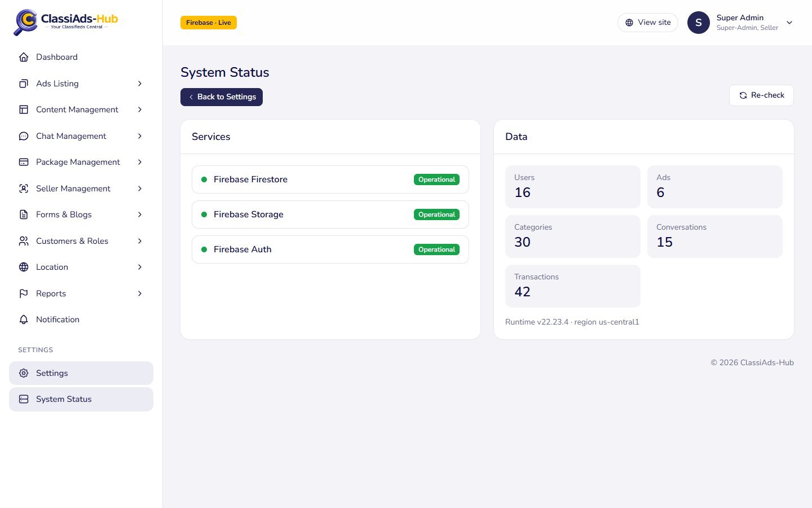
Task: Click the Re-check refresh icon
Action: (x=743, y=95)
